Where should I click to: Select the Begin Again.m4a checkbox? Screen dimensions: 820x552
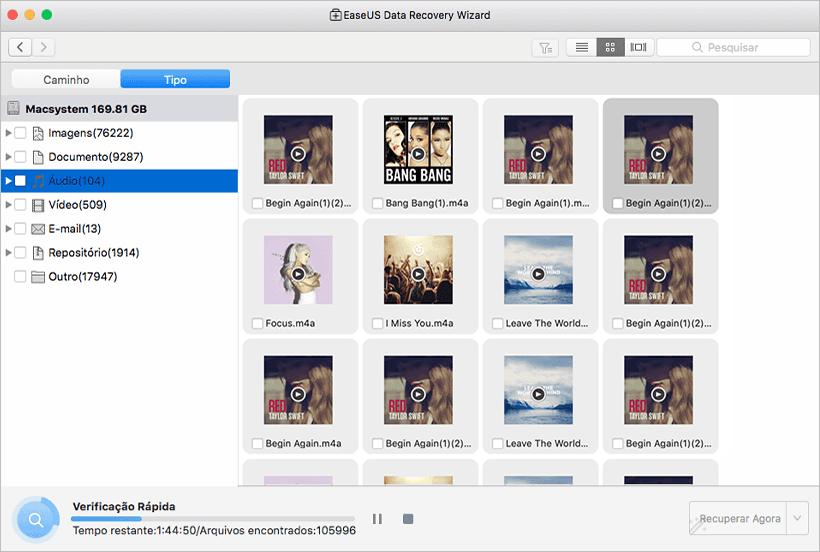[257, 444]
